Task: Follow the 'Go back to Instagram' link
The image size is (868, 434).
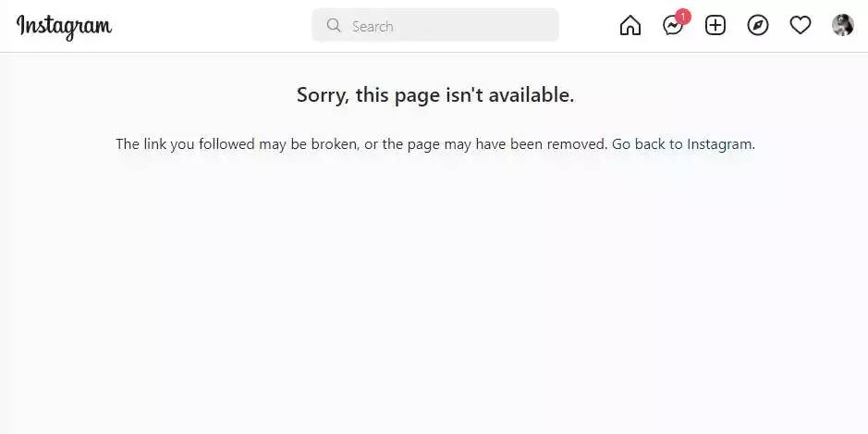Action: [682, 144]
